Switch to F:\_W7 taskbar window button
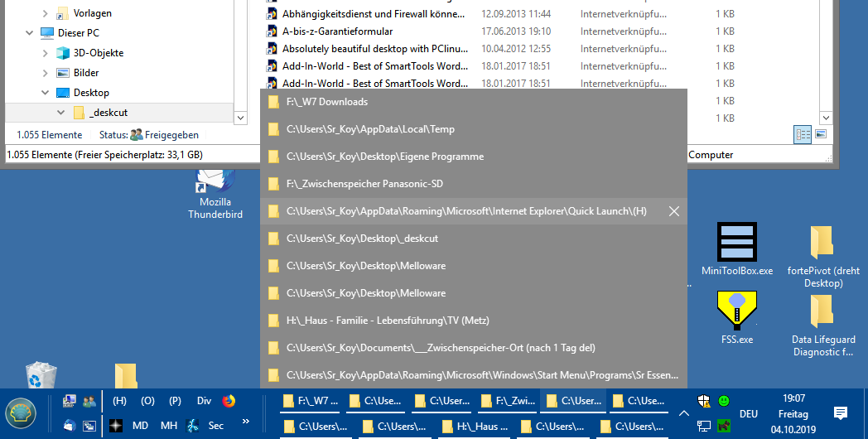This screenshot has height=439, width=868. [x=311, y=401]
